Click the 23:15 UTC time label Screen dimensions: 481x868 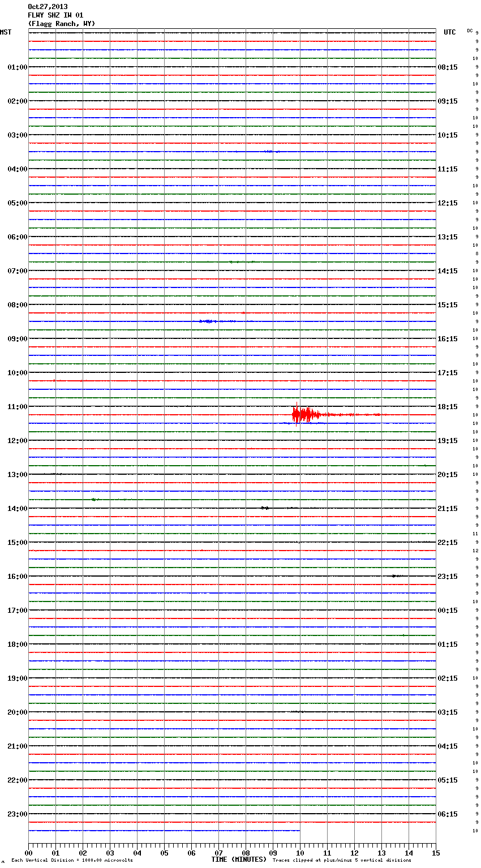pos(448,577)
